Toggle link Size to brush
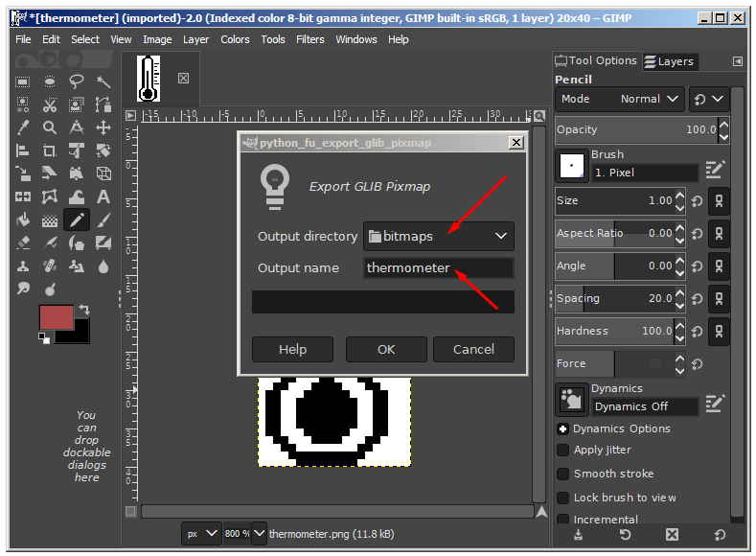756x556 pixels. [719, 201]
